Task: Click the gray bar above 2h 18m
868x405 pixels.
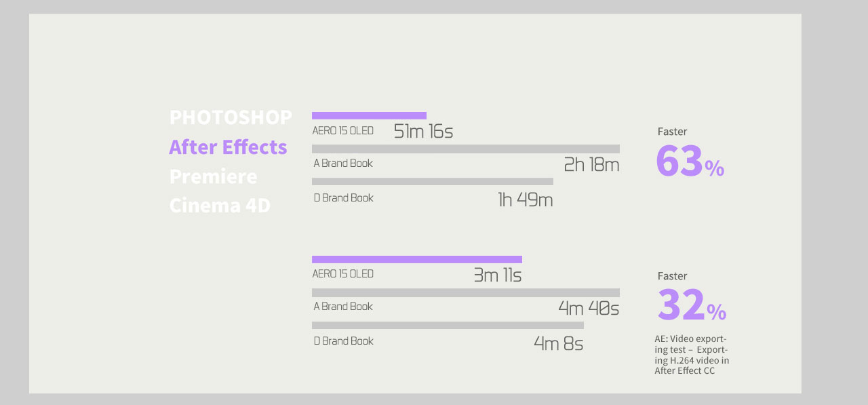Action: pyautogui.click(x=465, y=149)
